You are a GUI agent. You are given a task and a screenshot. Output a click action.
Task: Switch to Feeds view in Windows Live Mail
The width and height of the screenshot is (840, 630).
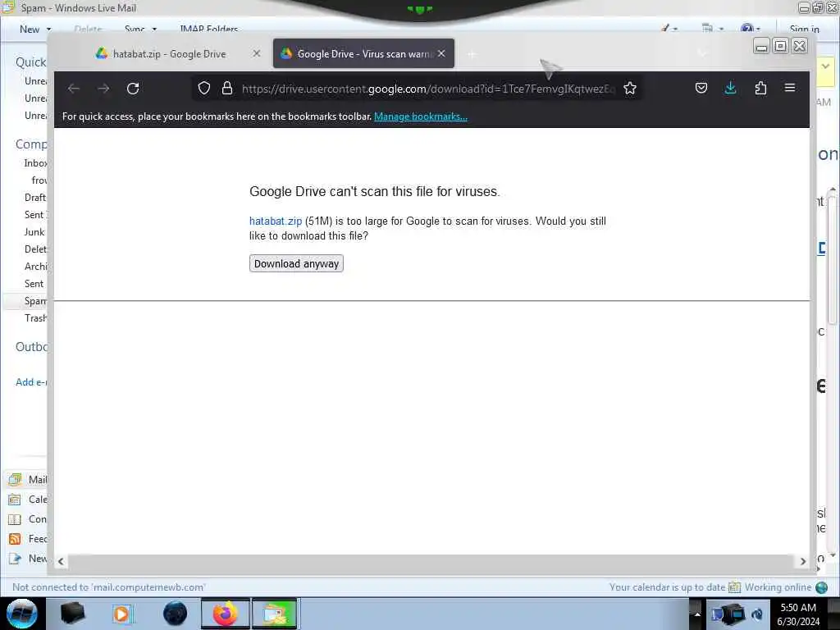28,539
